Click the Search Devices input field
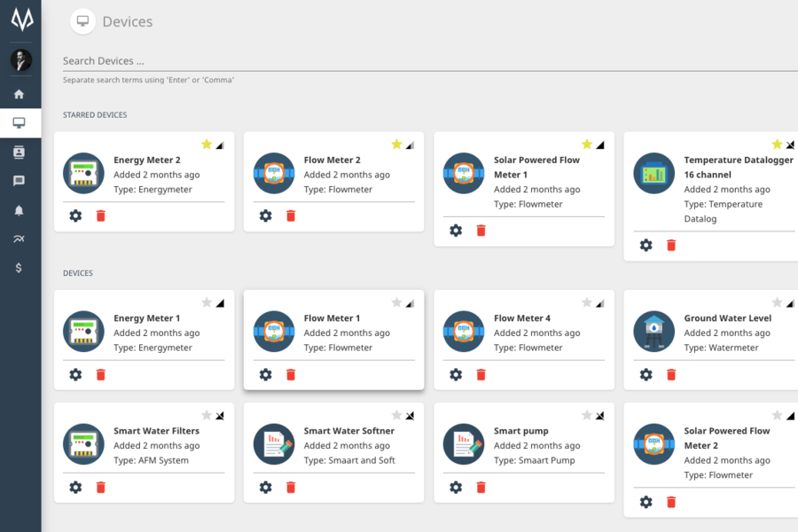The image size is (798, 532). 426,61
